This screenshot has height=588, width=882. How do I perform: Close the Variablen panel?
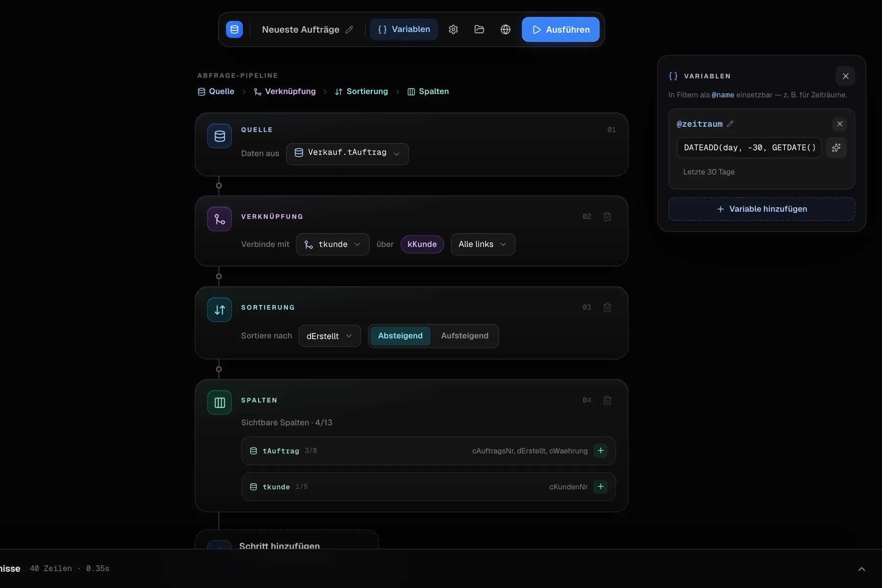click(845, 76)
